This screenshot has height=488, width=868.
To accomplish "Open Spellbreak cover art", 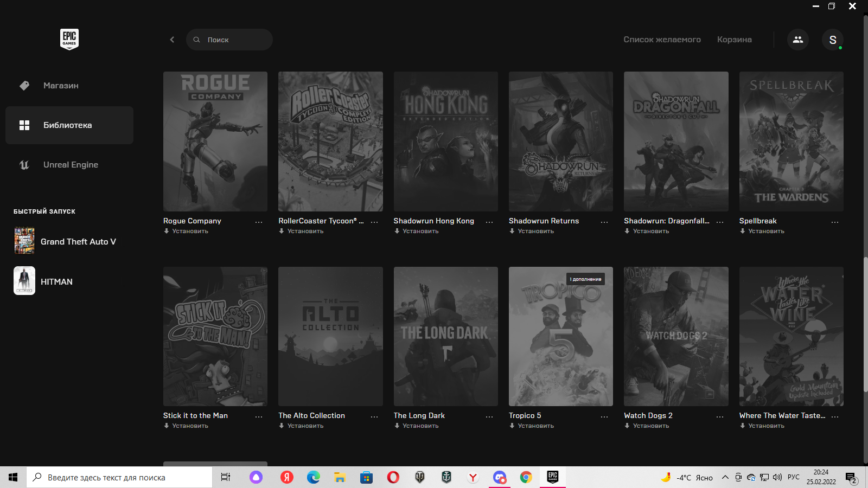I will 792,142.
